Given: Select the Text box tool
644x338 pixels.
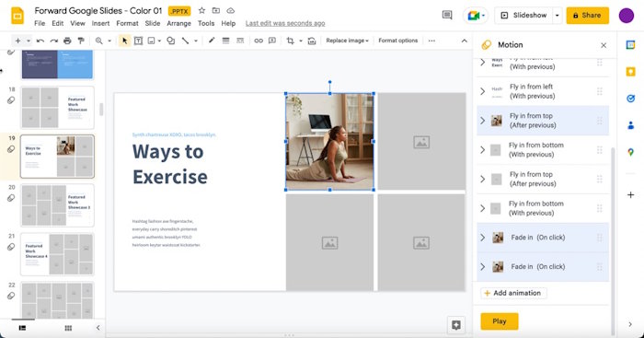Looking at the screenshot, I should [138, 41].
